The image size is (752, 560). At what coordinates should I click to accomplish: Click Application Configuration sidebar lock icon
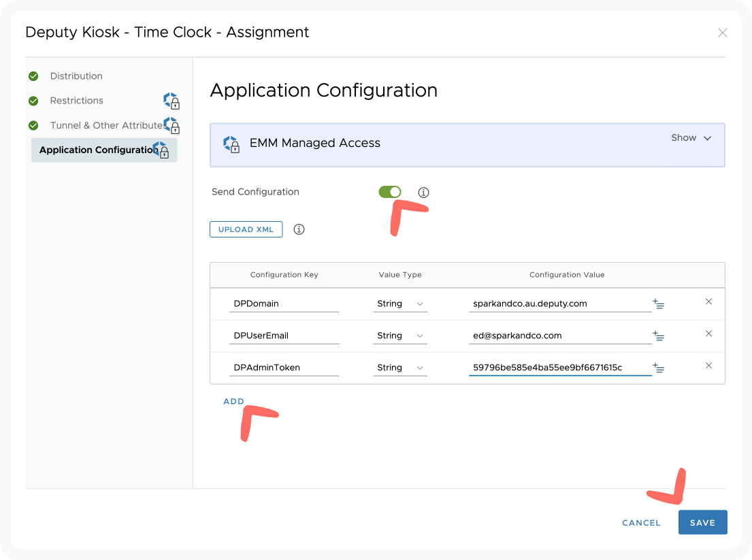[161, 150]
